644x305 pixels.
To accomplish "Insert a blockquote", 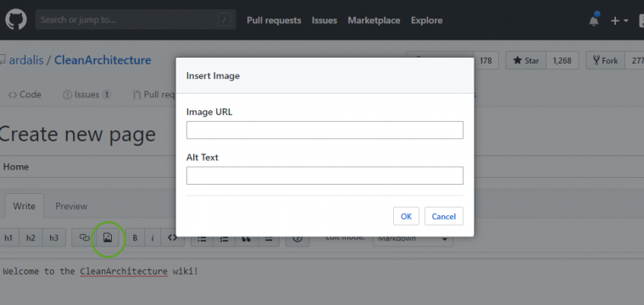I will click(x=246, y=239).
